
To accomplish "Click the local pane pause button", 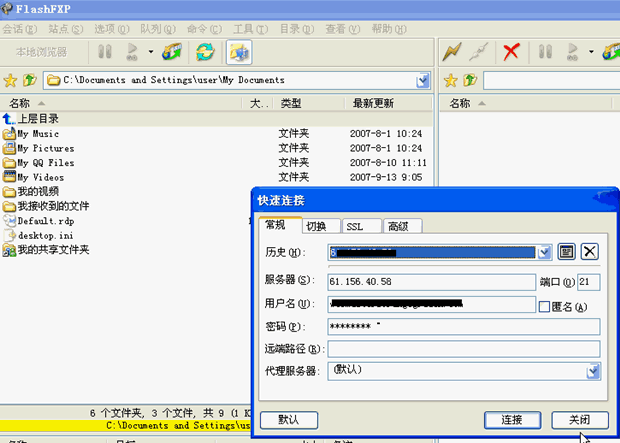I will 104,52.
